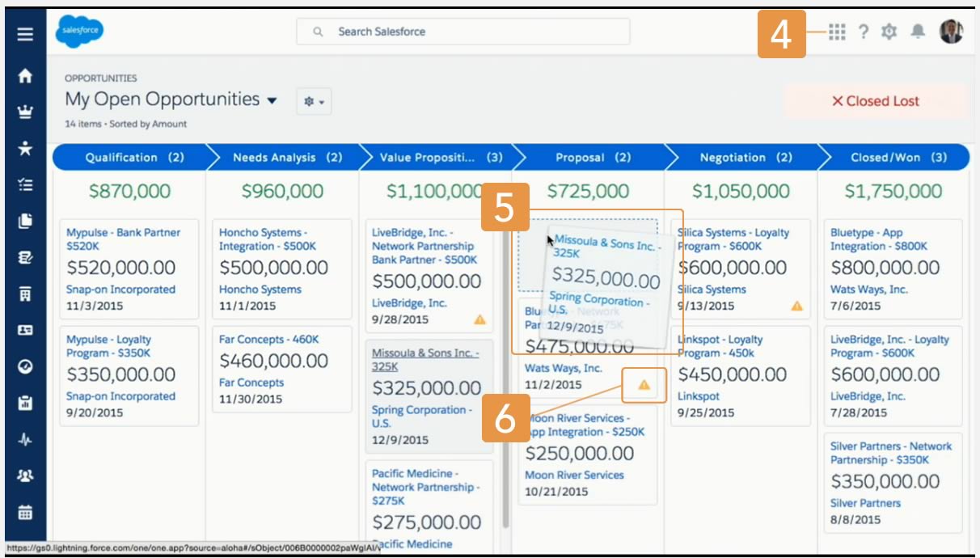
Task: Click the $870,000 Qualification total
Action: [x=129, y=192]
